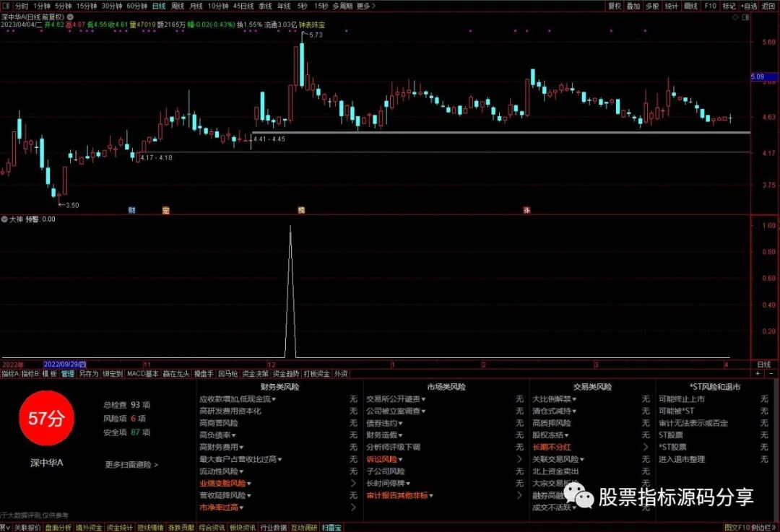The width and height of the screenshot is (780, 532).
Task: Open the 管理 indicator management tab
Action: point(68,373)
